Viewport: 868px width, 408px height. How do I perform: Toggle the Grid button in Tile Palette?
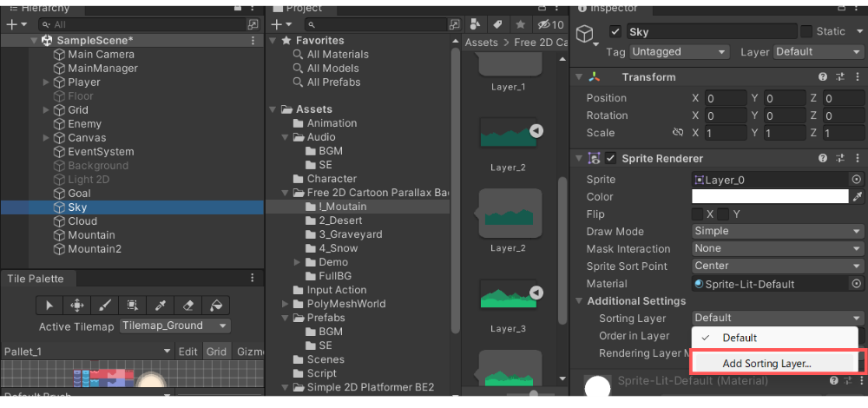tap(216, 352)
